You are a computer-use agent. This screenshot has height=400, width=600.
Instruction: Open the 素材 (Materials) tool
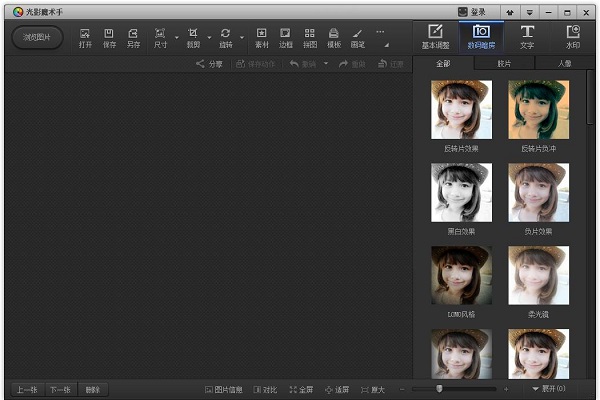click(x=261, y=36)
